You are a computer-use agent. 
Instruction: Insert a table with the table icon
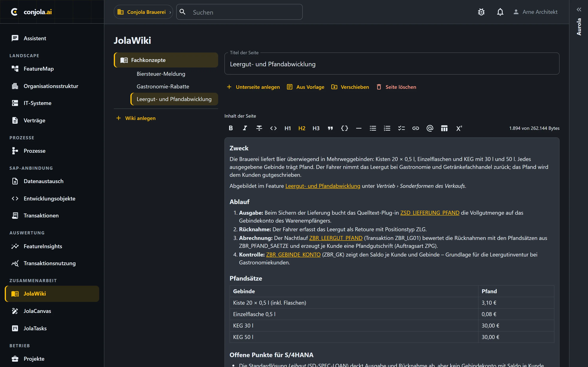point(444,128)
